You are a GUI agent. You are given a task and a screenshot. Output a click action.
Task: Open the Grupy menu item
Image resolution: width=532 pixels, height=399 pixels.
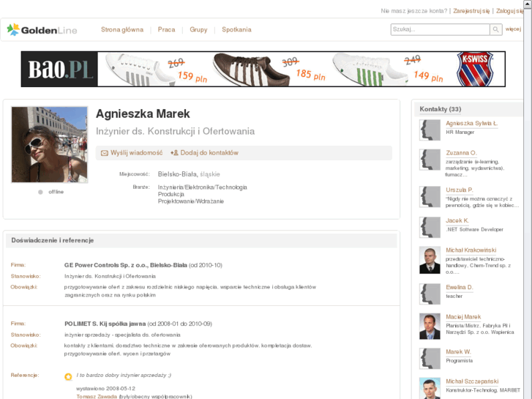pyautogui.click(x=198, y=29)
